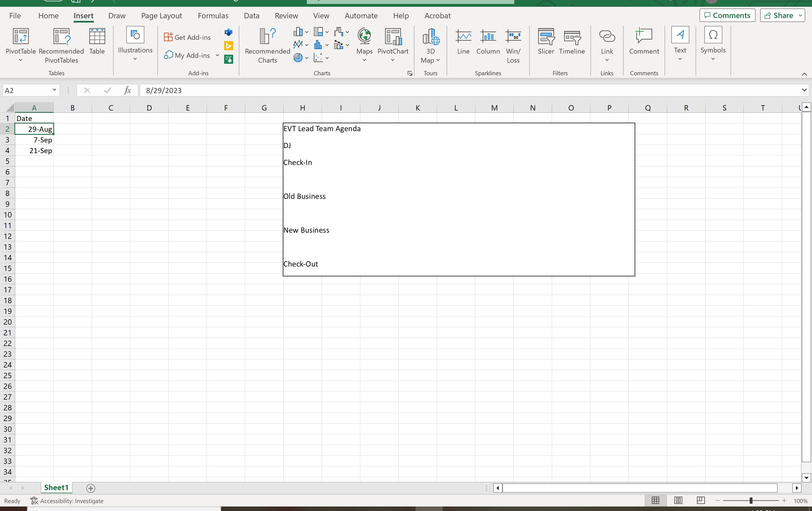Screen dimensions: 812x511
Task: Click Accessibility: Investigate in status bar
Action: click(67, 501)
